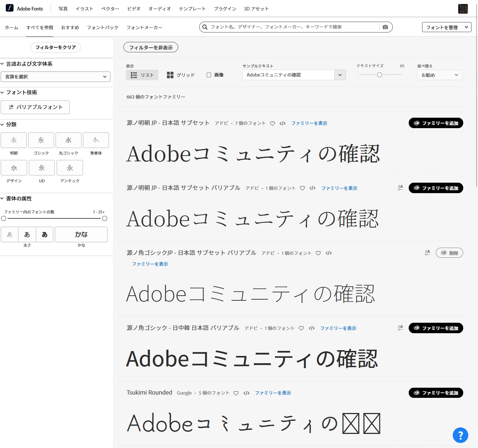The width and height of the screenshot is (478, 448).
Task: Select 丸ゴシック classification icon
Action: 69,140
